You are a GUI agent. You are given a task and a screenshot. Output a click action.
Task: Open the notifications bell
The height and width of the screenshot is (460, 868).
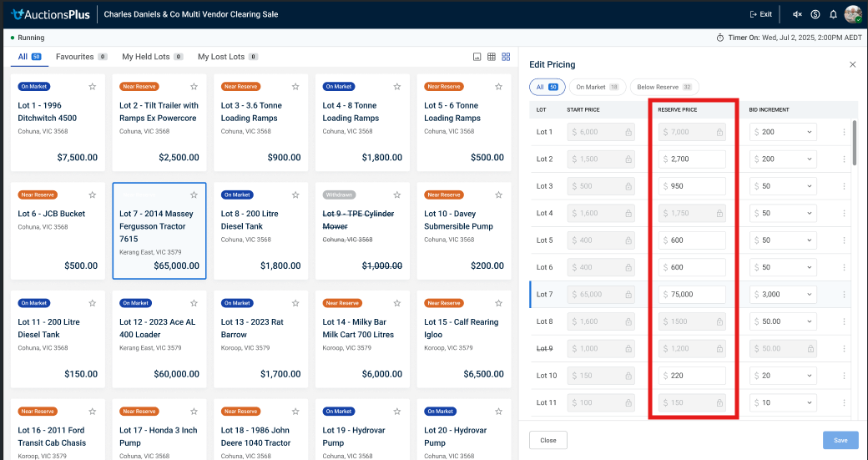[833, 14]
